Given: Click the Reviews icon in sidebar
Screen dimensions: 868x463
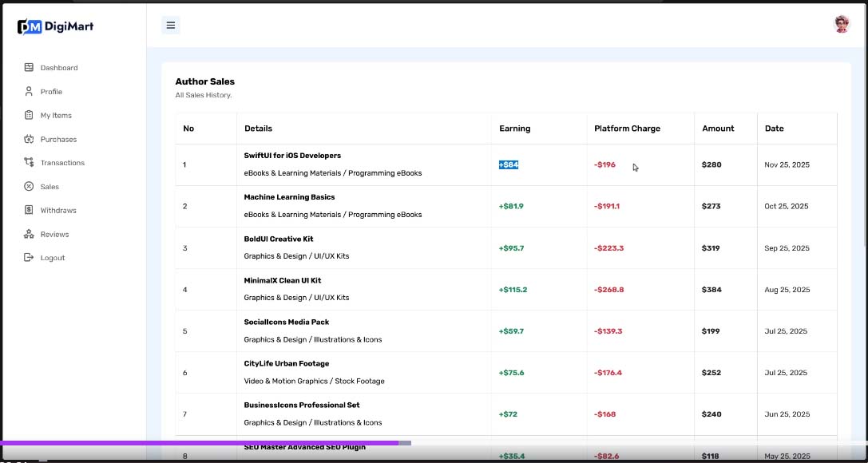Looking at the screenshot, I should click(x=29, y=235).
